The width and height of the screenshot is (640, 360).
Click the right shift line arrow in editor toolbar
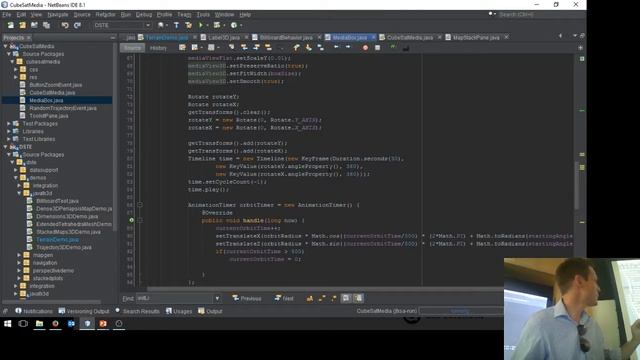click(x=348, y=47)
